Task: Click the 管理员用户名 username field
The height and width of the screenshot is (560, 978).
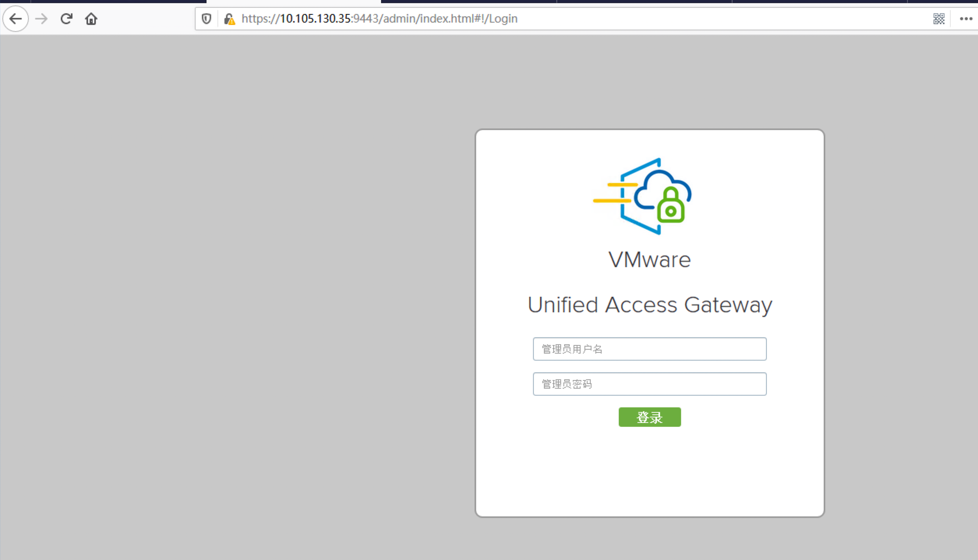Action: pos(650,349)
